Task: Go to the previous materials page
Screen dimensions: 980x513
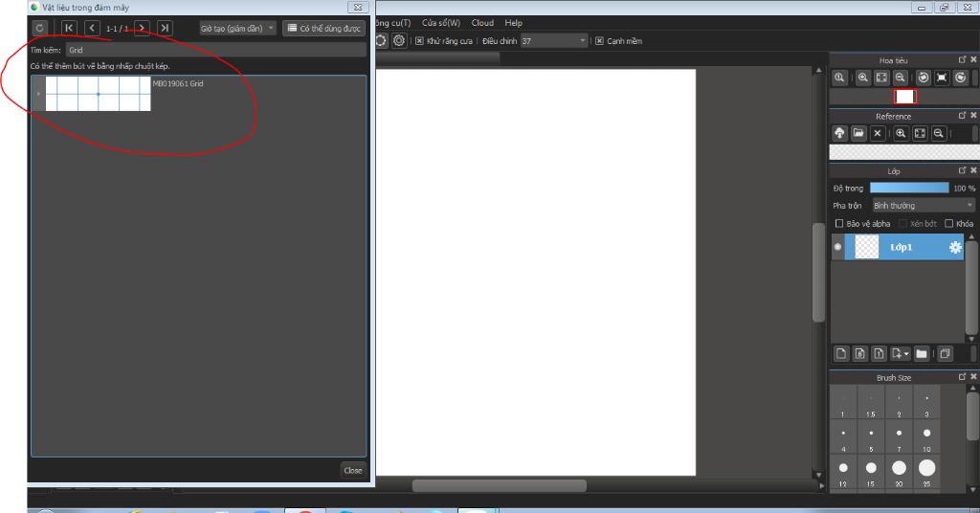Action: (92, 28)
